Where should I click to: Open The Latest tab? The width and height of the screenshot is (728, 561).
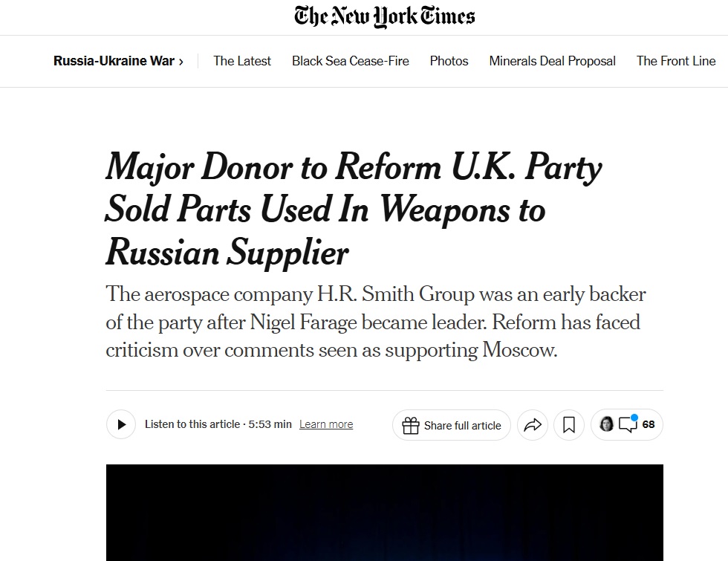click(242, 61)
